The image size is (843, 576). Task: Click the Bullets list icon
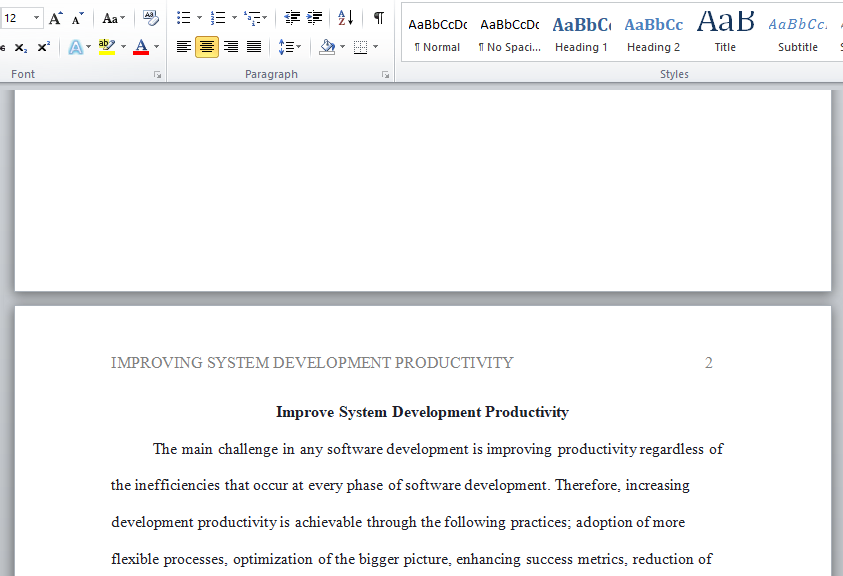[184, 19]
